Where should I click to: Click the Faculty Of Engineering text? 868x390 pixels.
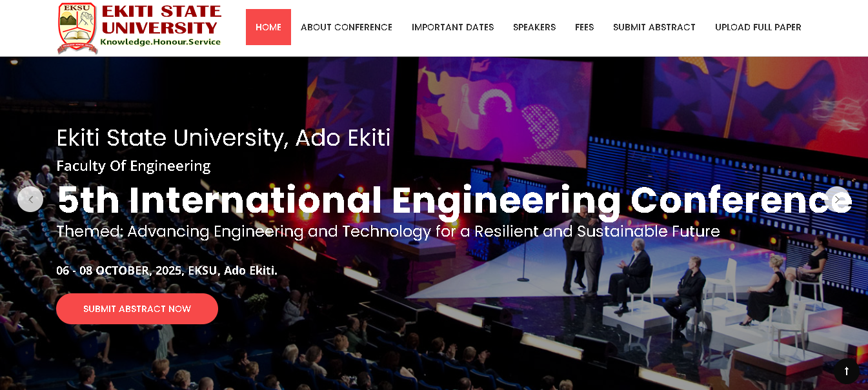click(134, 166)
